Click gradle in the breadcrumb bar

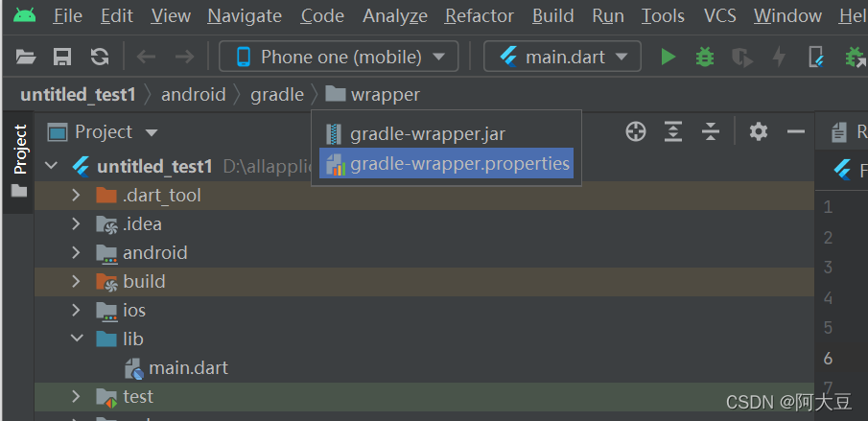point(277,95)
